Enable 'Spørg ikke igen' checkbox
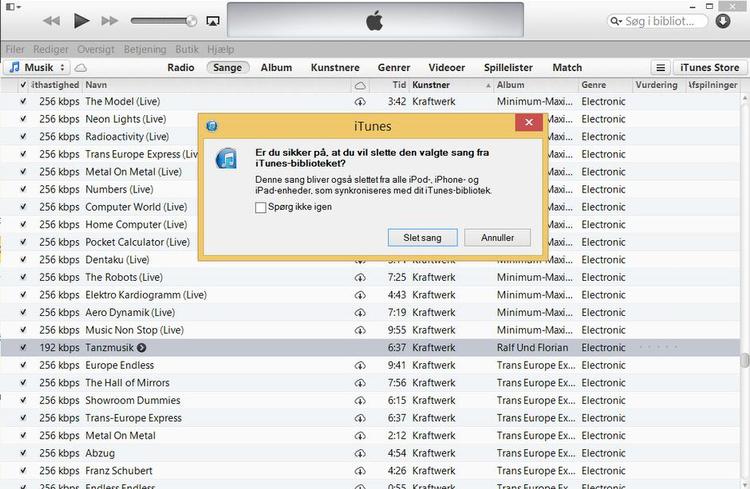The height and width of the screenshot is (489, 750). (x=261, y=208)
